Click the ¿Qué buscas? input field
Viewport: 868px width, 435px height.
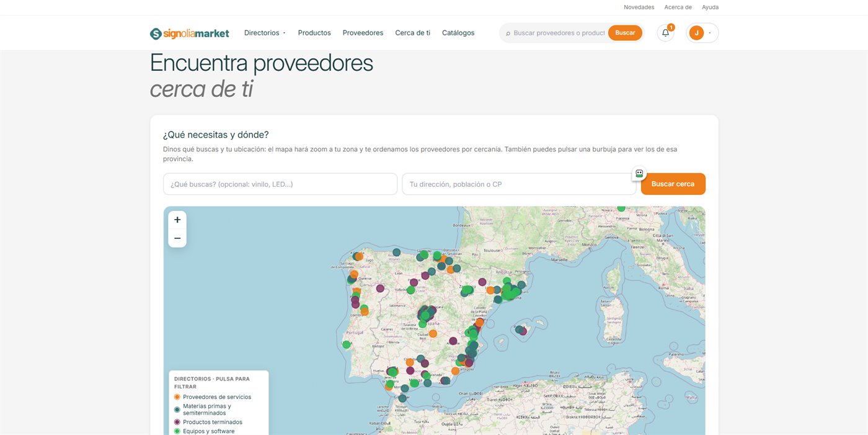coord(280,184)
